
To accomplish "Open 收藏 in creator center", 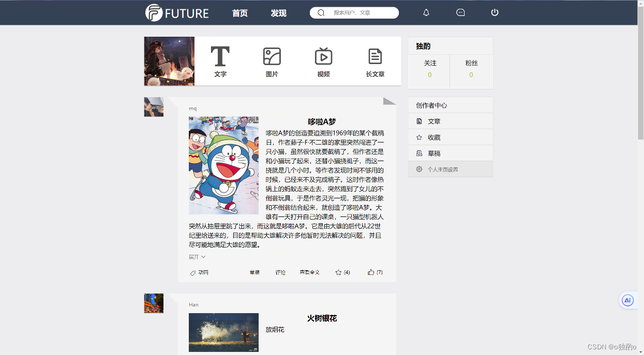I will [451, 137].
